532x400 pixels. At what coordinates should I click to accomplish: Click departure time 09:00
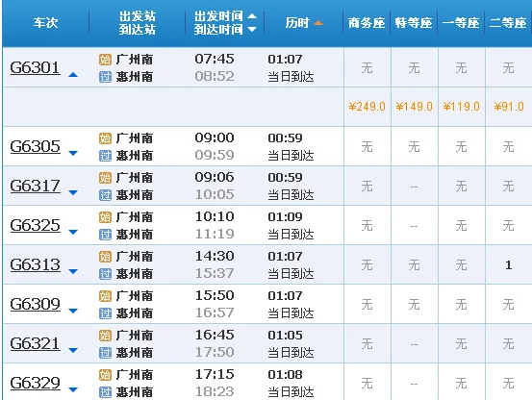click(x=215, y=137)
